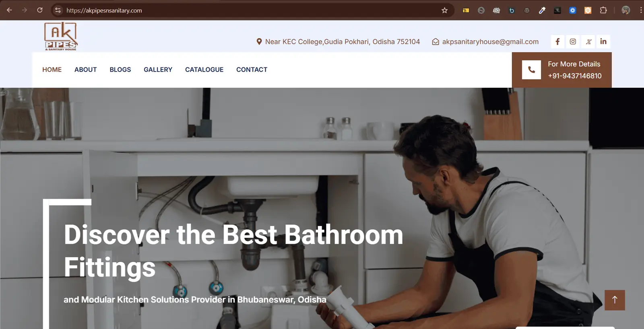This screenshot has height=329, width=644.
Task: Click the white phone call icon
Action: click(x=531, y=70)
